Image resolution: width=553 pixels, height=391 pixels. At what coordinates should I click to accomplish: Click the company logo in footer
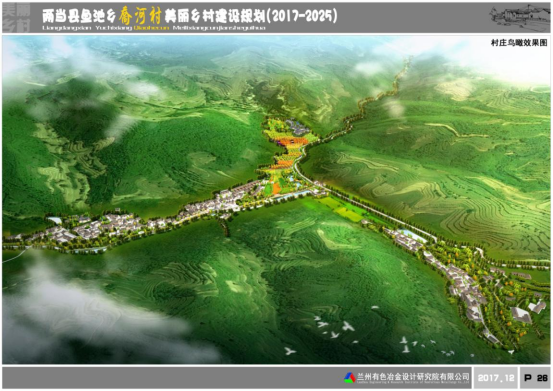(350, 378)
